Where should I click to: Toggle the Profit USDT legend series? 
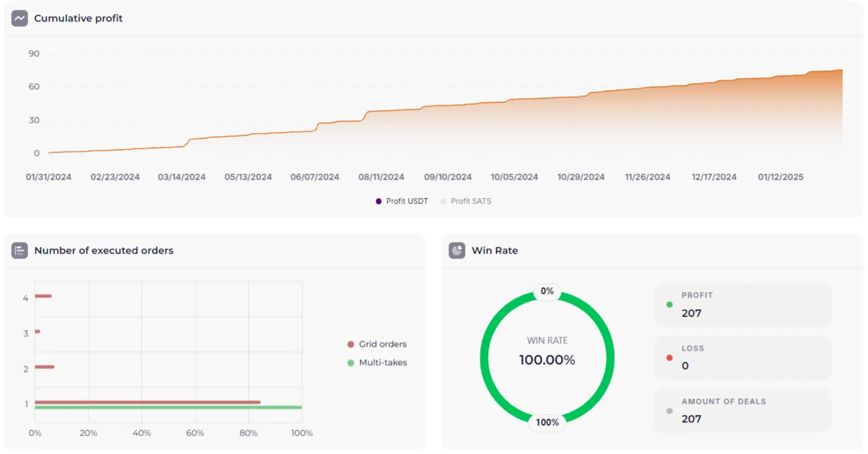click(x=402, y=201)
